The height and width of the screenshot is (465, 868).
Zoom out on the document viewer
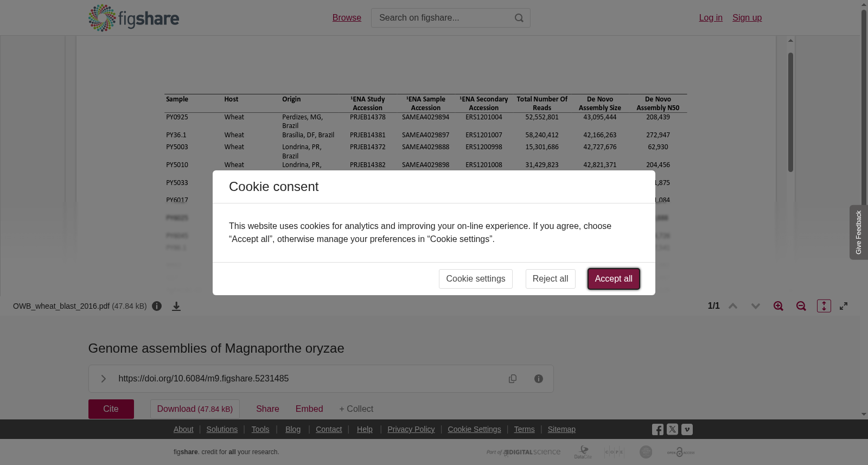(801, 306)
